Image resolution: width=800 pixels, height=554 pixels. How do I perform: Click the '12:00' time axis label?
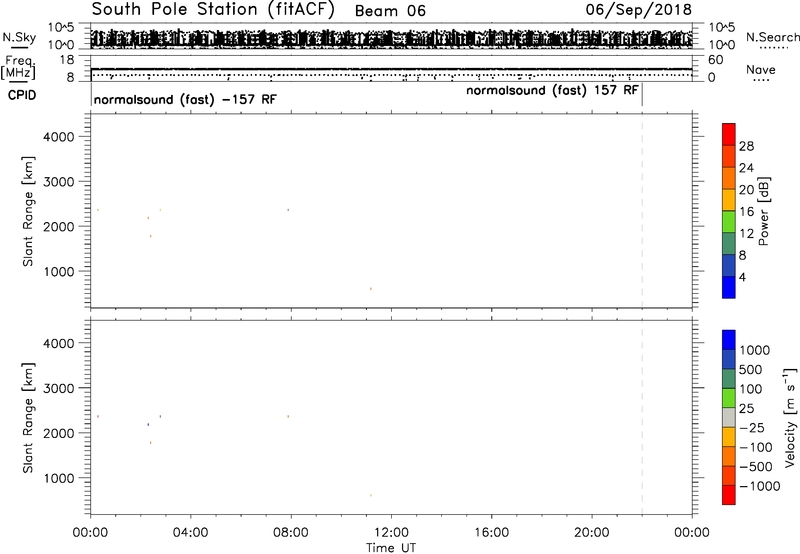(x=391, y=533)
